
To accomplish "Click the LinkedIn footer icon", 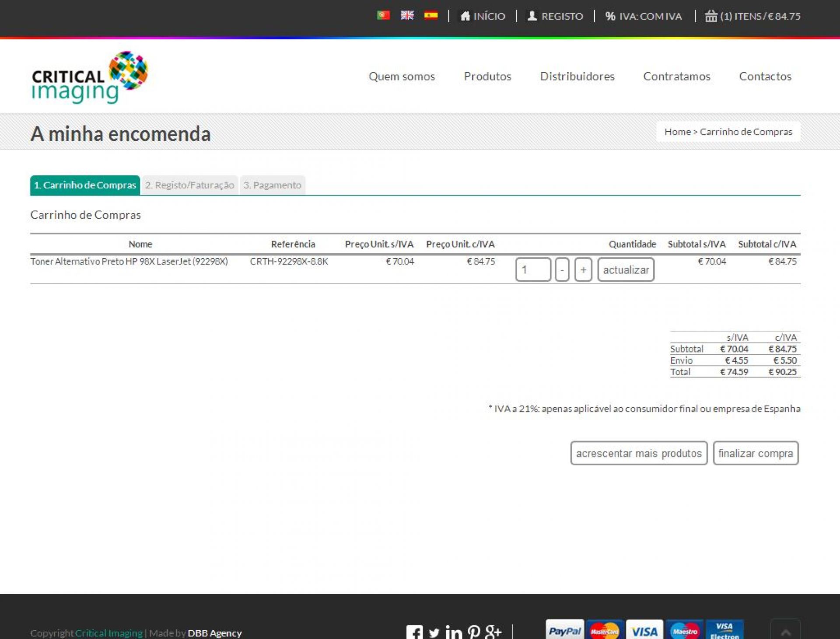I will (x=454, y=632).
